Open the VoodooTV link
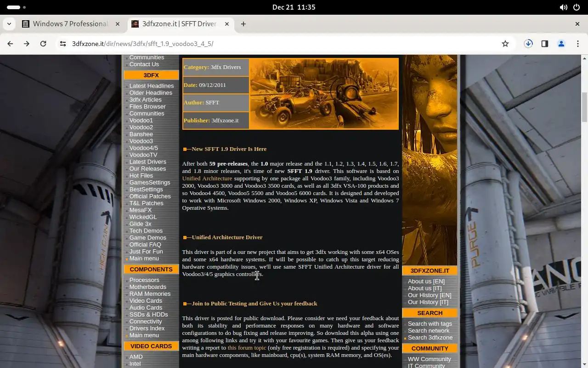Screen dimensions: 588x368 (143, 155)
